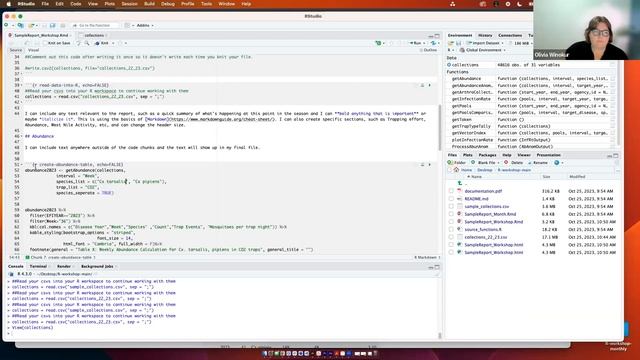Viewport: 640px width, 360px height.
Task: Open the Knit options dropdown arrow
Action: (x=113, y=43)
